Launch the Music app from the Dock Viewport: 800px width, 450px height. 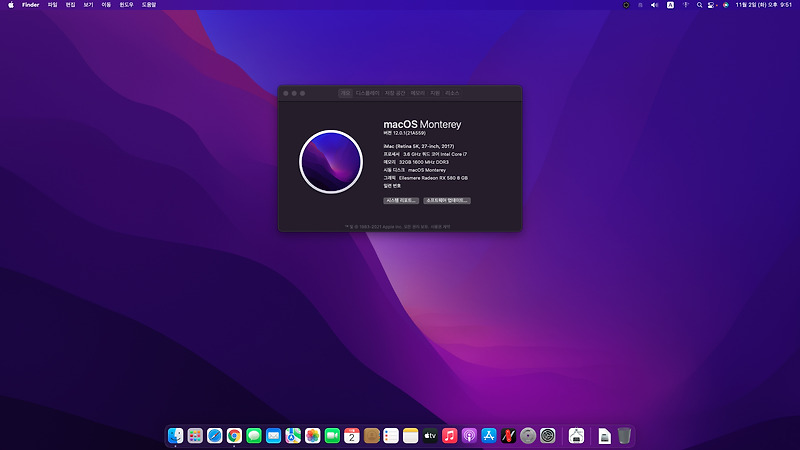coord(449,436)
